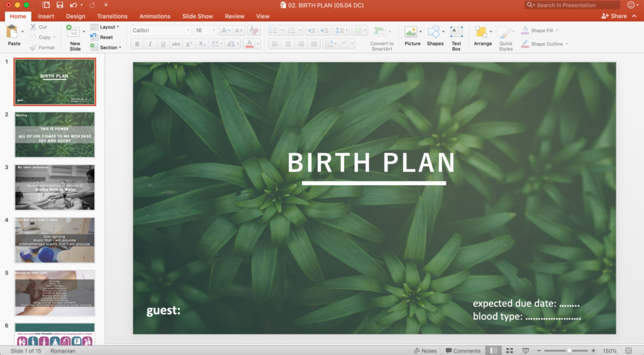644x355 pixels.
Task: Increase the list indent level
Action: pyautogui.click(x=325, y=30)
